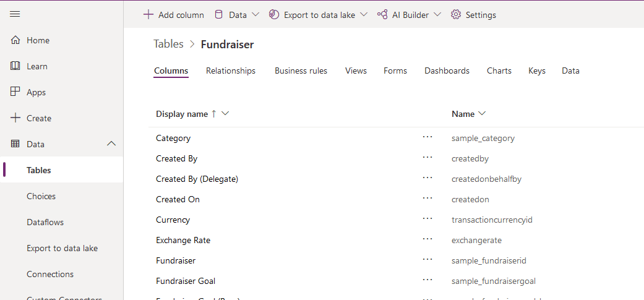
Task: Click the Learn book icon
Action: click(15, 66)
